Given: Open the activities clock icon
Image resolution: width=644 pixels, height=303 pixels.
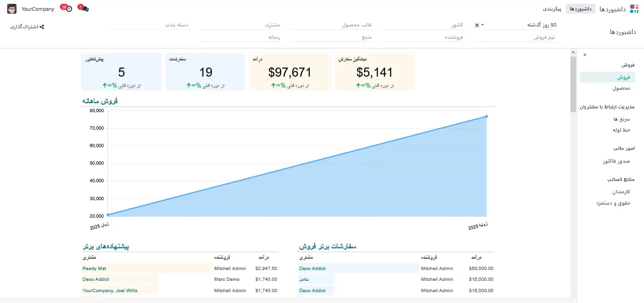Looking at the screenshot, I should pyautogui.click(x=69, y=9).
